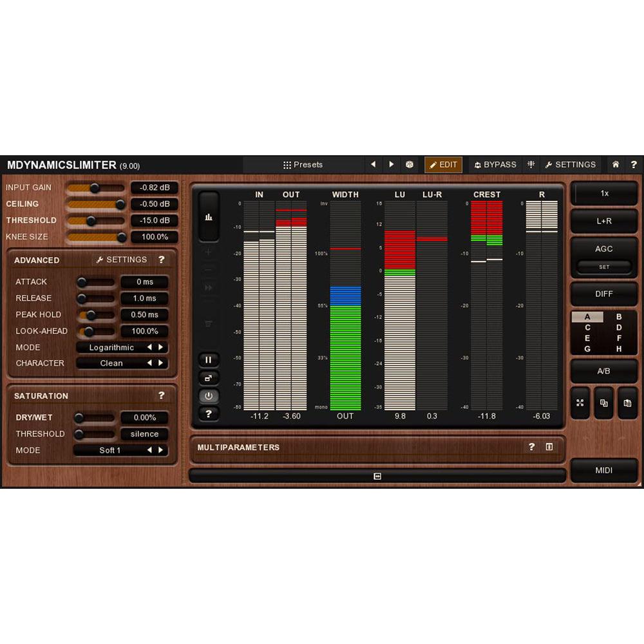The width and height of the screenshot is (644, 644).
Task: Open the help using the question mark under the meters
Action: [x=209, y=414]
